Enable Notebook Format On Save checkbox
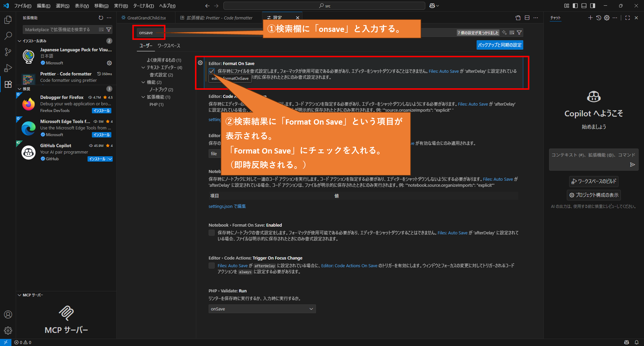 212,233
